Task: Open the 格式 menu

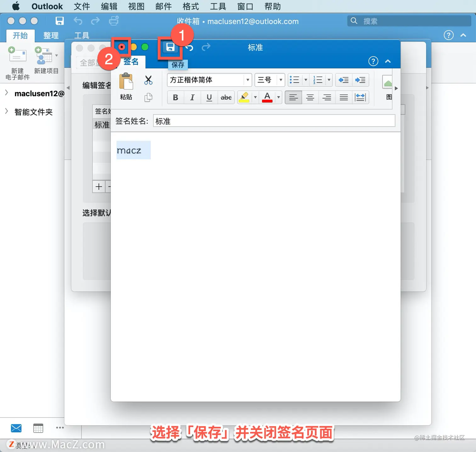Action: 191,6
